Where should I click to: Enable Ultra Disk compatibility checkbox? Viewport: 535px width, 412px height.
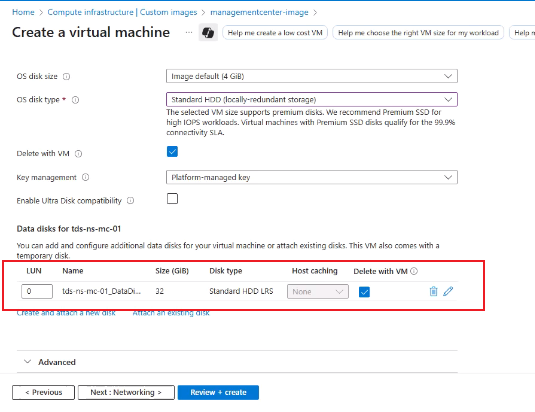[172, 198]
